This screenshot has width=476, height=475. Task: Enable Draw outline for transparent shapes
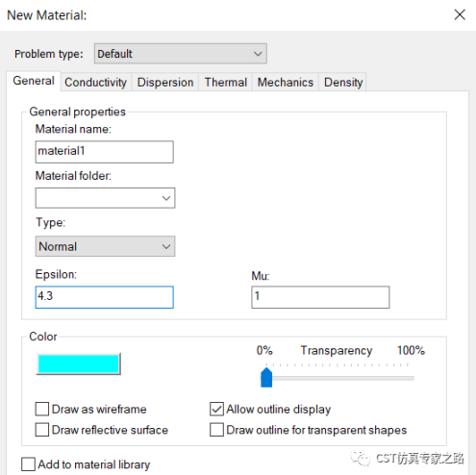pos(216,430)
